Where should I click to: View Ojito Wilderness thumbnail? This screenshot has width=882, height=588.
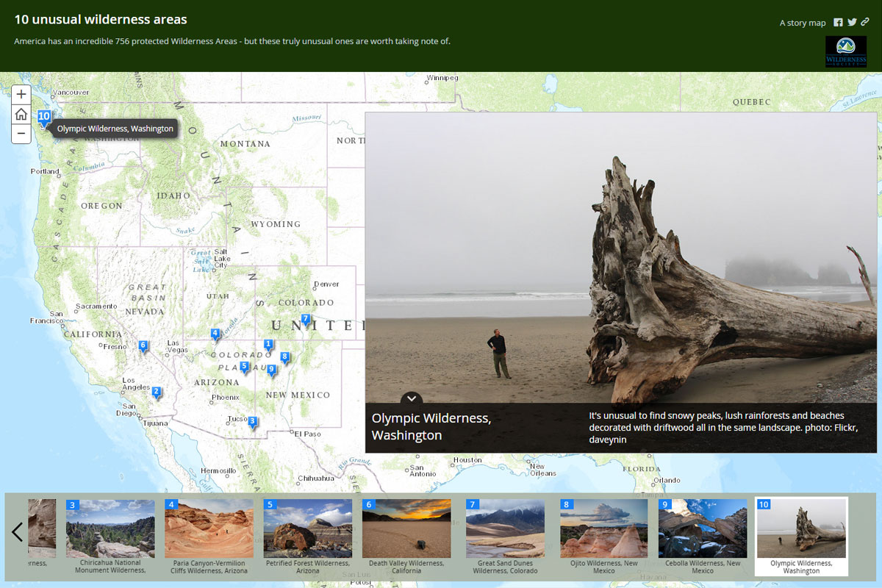(603, 528)
